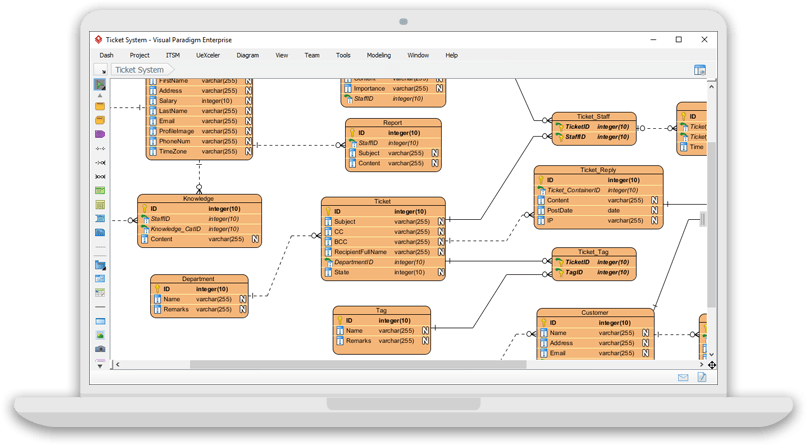
Task: Select the camera screen-capture tool
Action: point(100,349)
